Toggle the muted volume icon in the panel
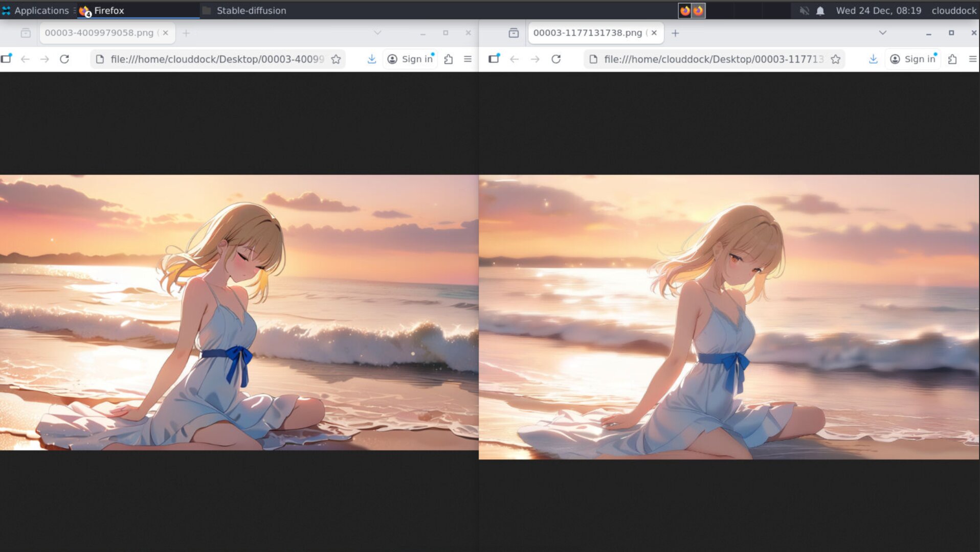Viewport: 980px width, 552px height. (x=804, y=11)
